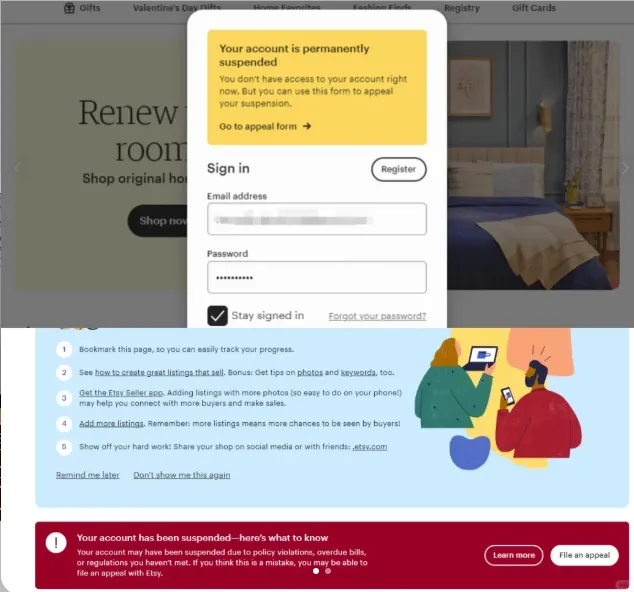
Task: Click the Email address input field
Action: pos(317,219)
